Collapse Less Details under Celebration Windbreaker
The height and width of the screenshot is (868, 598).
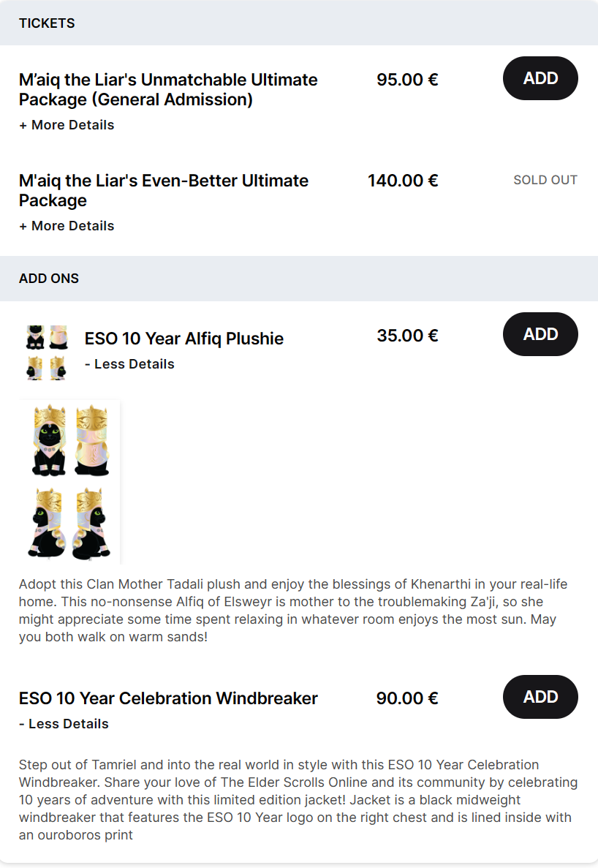tap(64, 724)
